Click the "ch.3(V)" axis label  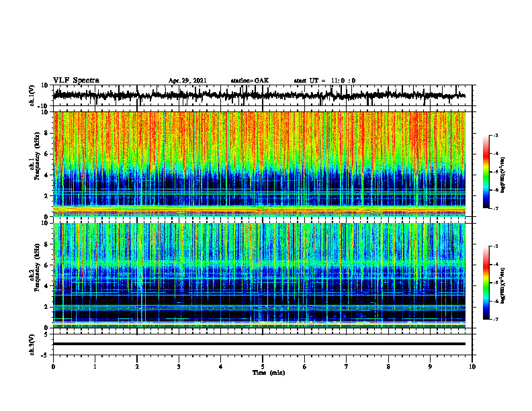tap(32, 345)
